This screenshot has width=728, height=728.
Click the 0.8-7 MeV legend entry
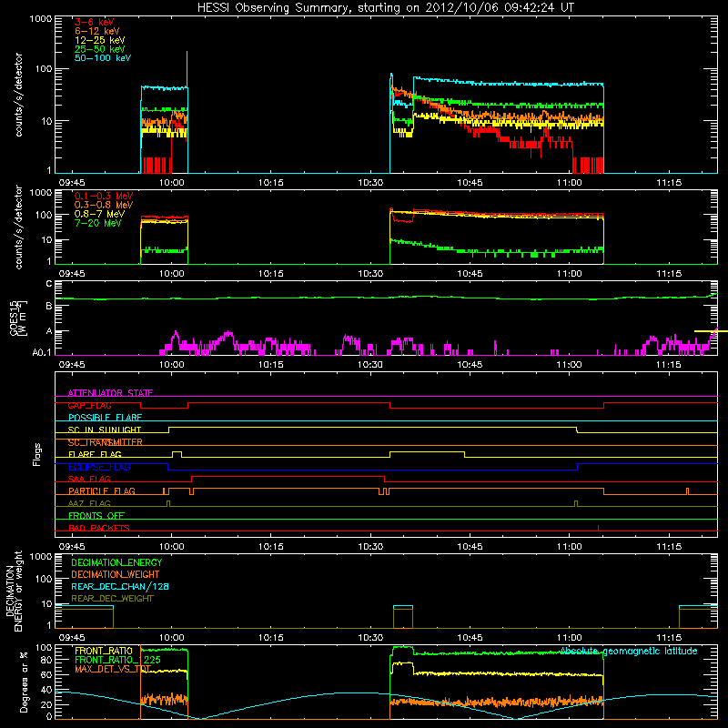99,214
